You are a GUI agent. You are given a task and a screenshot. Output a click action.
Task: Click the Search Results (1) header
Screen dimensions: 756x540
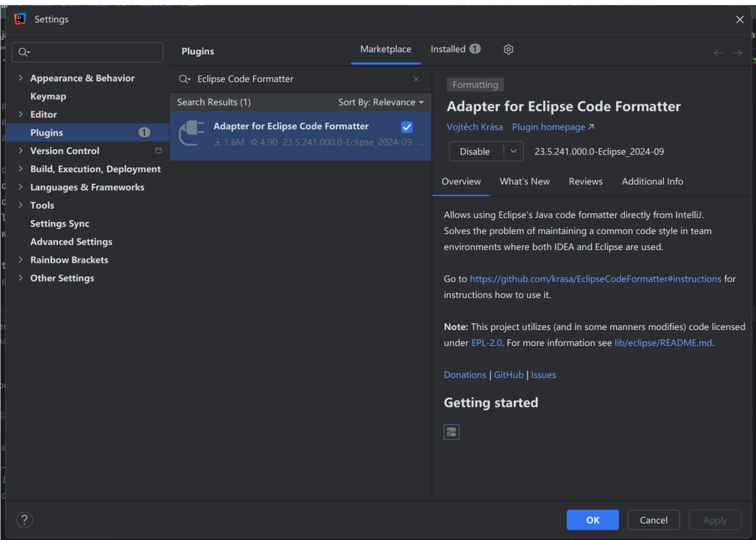click(214, 102)
